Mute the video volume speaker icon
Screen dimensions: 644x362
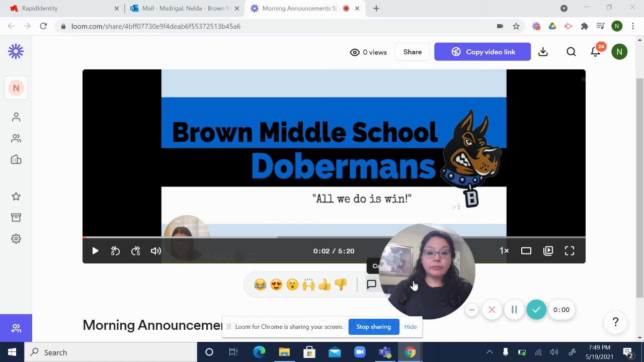coord(155,251)
